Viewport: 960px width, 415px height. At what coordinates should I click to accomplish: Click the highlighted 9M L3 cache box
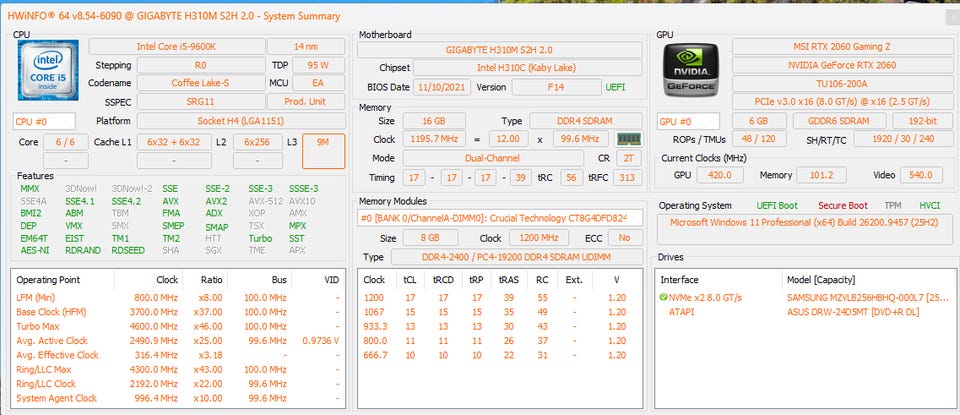(x=323, y=151)
